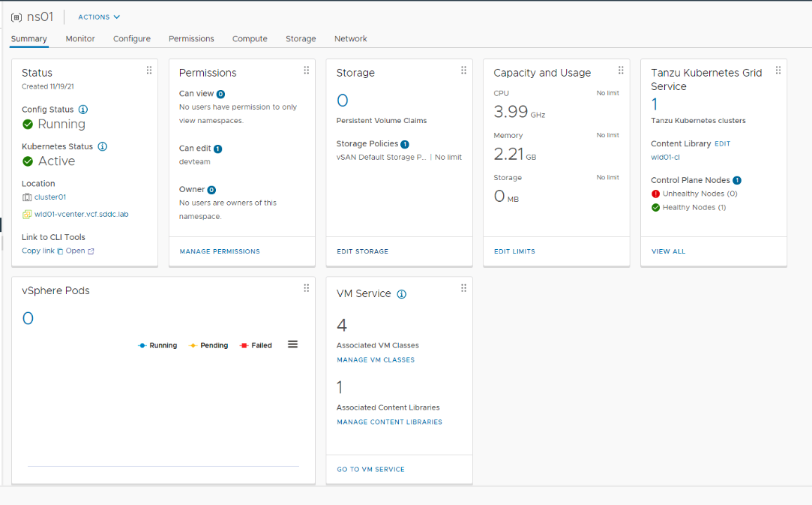Click drag handle on Storage card
Image resolution: width=812 pixels, height=505 pixels.
pos(463,71)
